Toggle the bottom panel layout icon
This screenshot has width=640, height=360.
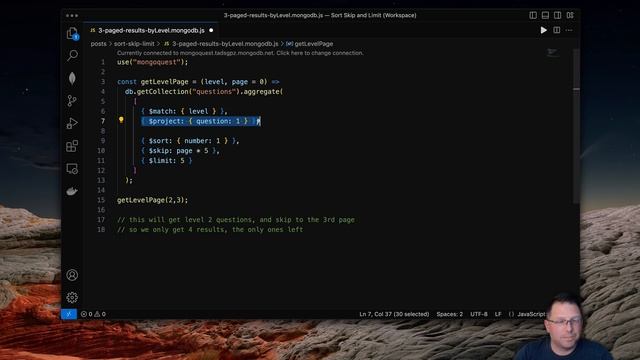point(545,15)
